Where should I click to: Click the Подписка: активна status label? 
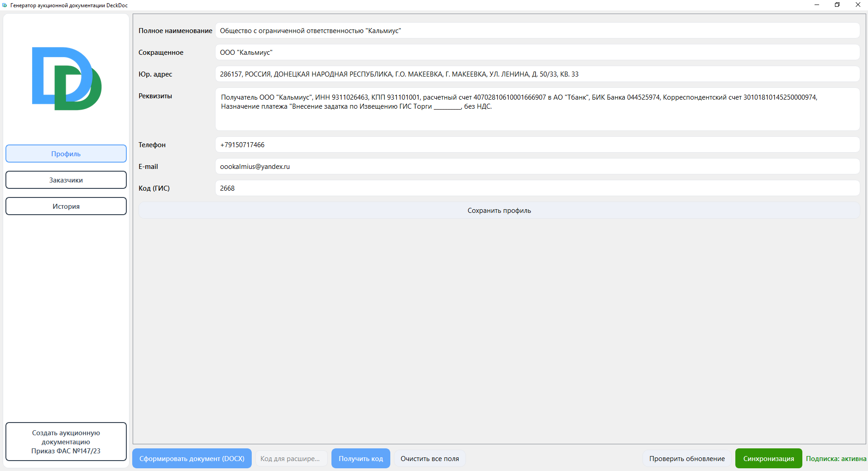835,458
